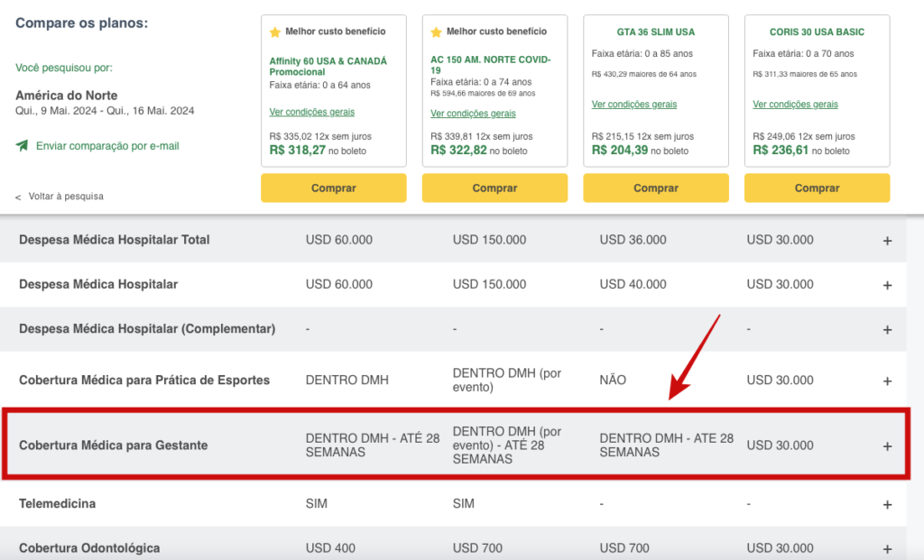924x560 pixels.
Task: Expand the Despesa Médica Hospitalar row
Action: pyautogui.click(x=887, y=284)
